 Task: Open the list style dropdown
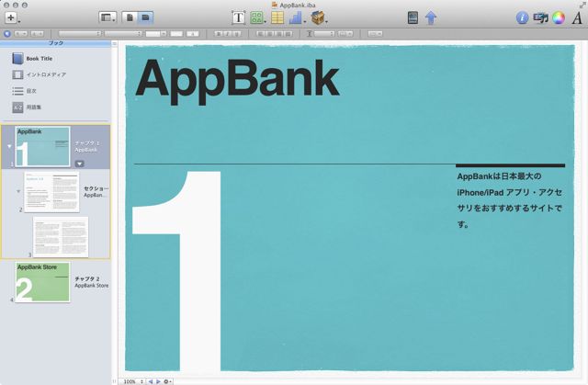375,34
